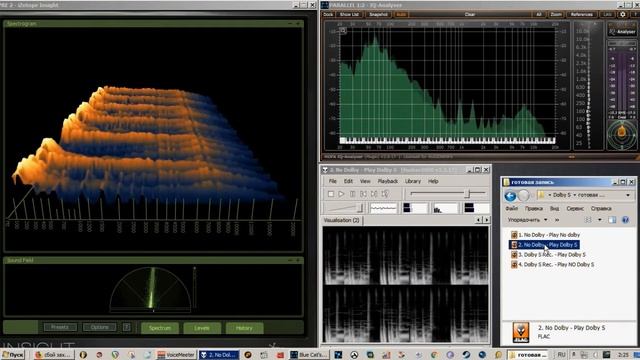Open the File menu in foobar2000
The height and width of the screenshot is (360, 640).
[x=333, y=181]
